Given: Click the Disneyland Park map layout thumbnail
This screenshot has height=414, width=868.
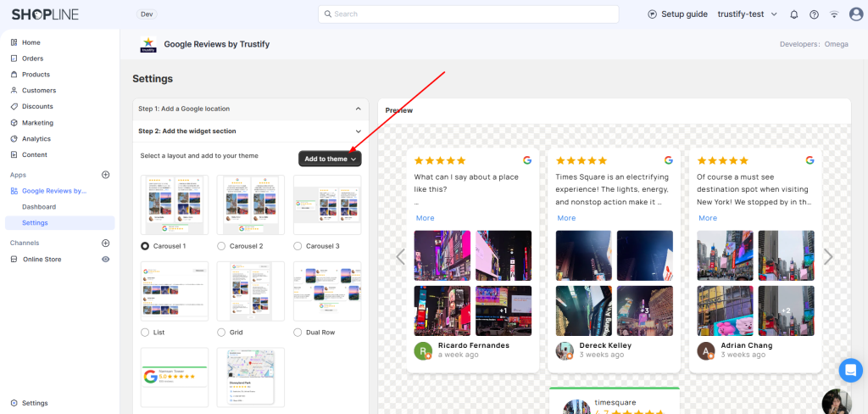Looking at the screenshot, I should [x=251, y=378].
